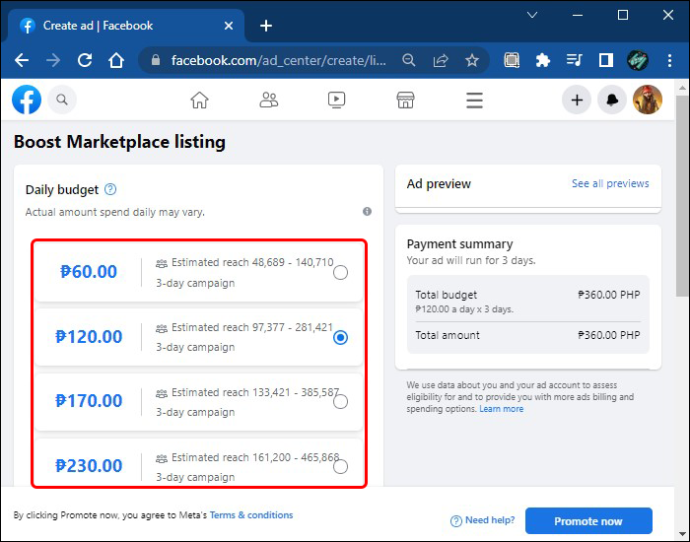Click '₱120.00 a day x 3 days.' text
Image resolution: width=690 pixels, height=542 pixels.
pyautogui.click(x=464, y=309)
